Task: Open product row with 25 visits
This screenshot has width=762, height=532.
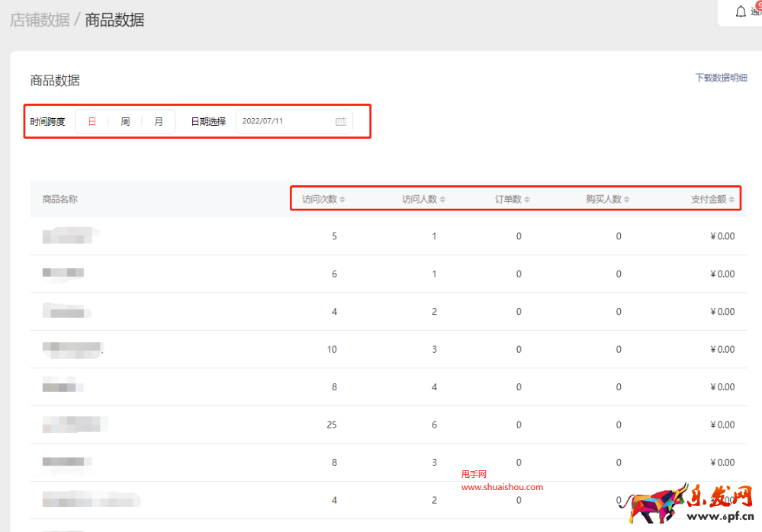Action: 75,425
